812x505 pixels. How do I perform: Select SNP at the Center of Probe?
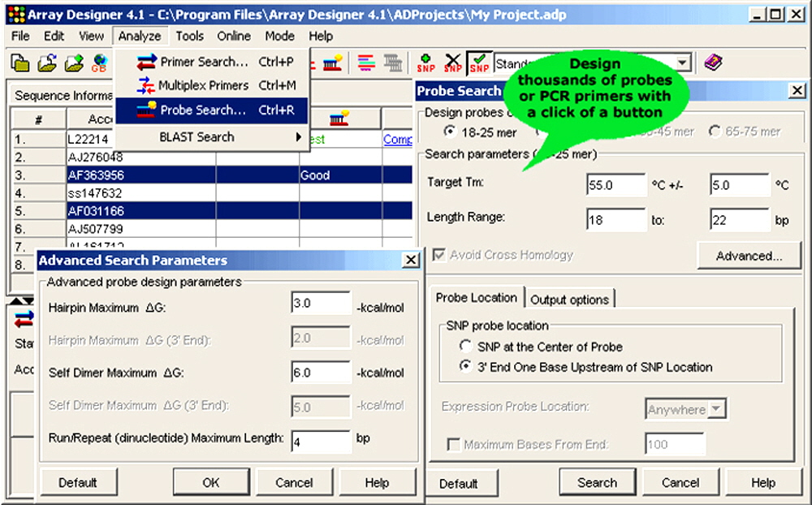pyautogui.click(x=465, y=346)
